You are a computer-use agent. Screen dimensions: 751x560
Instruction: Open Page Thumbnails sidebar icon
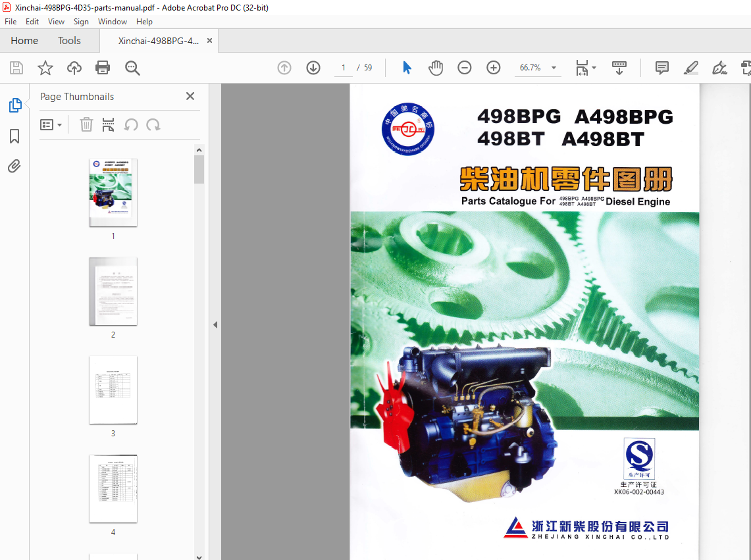click(x=15, y=105)
